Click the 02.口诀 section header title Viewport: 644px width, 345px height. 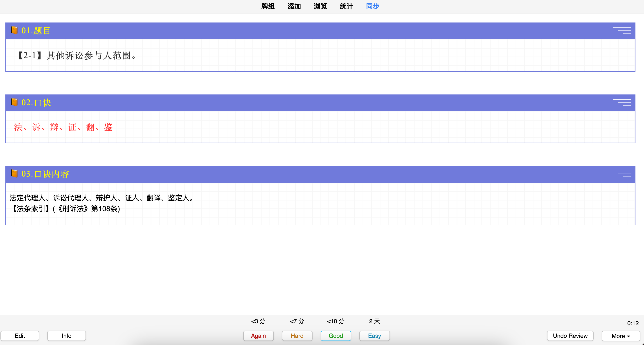[x=36, y=102]
